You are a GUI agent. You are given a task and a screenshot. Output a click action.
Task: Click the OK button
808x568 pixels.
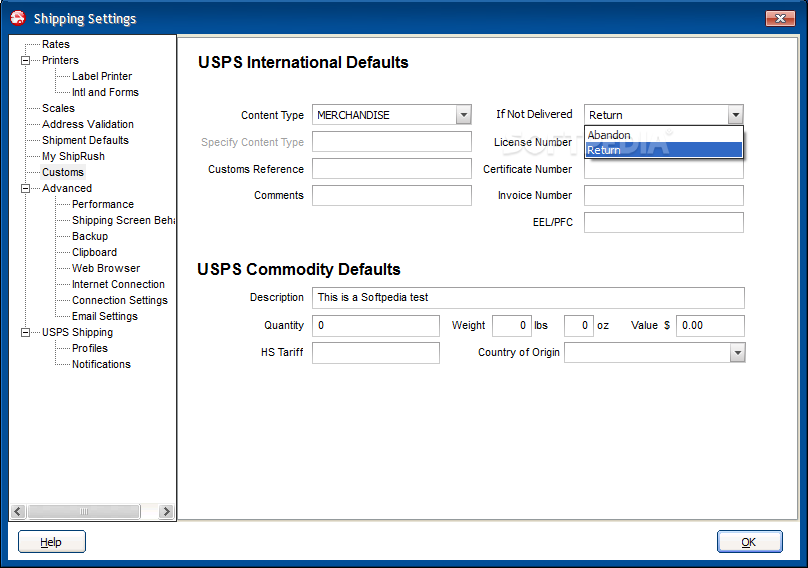click(749, 542)
